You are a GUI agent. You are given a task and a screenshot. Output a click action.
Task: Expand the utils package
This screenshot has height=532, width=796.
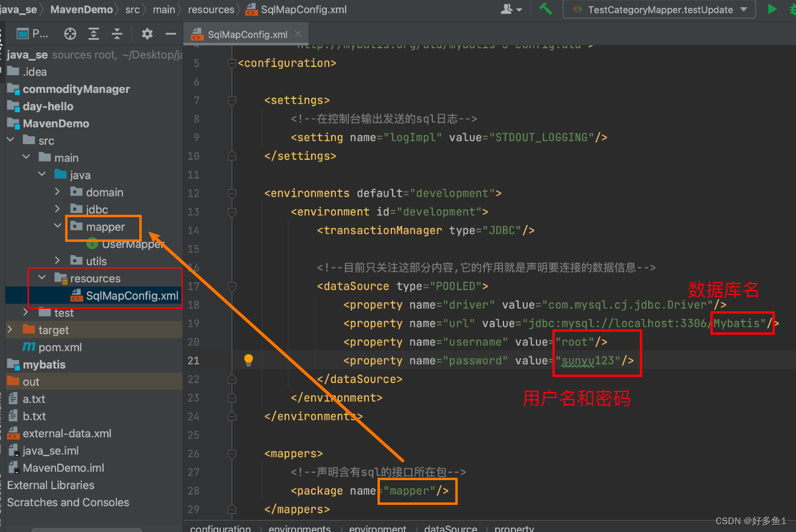pyautogui.click(x=58, y=261)
